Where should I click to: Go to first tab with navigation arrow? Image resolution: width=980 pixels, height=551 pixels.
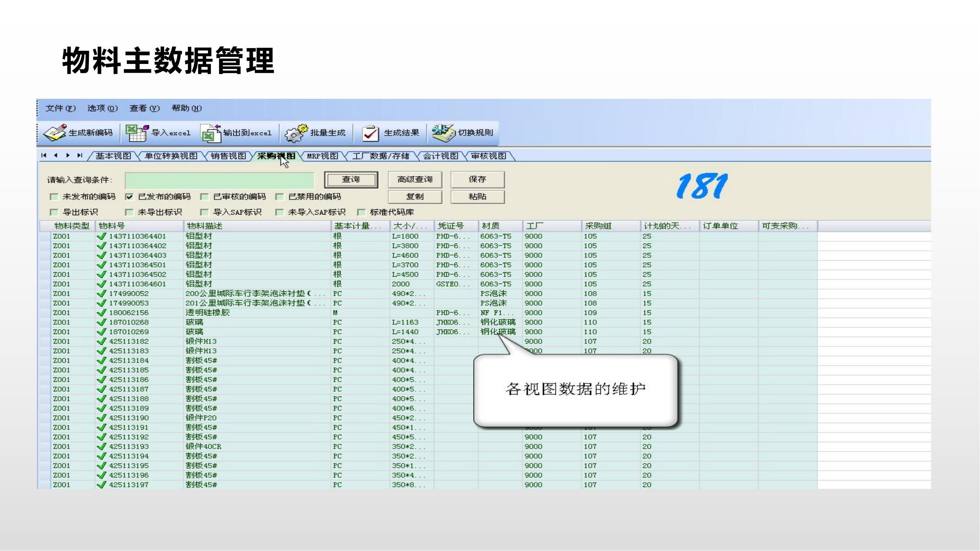pos(44,155)
